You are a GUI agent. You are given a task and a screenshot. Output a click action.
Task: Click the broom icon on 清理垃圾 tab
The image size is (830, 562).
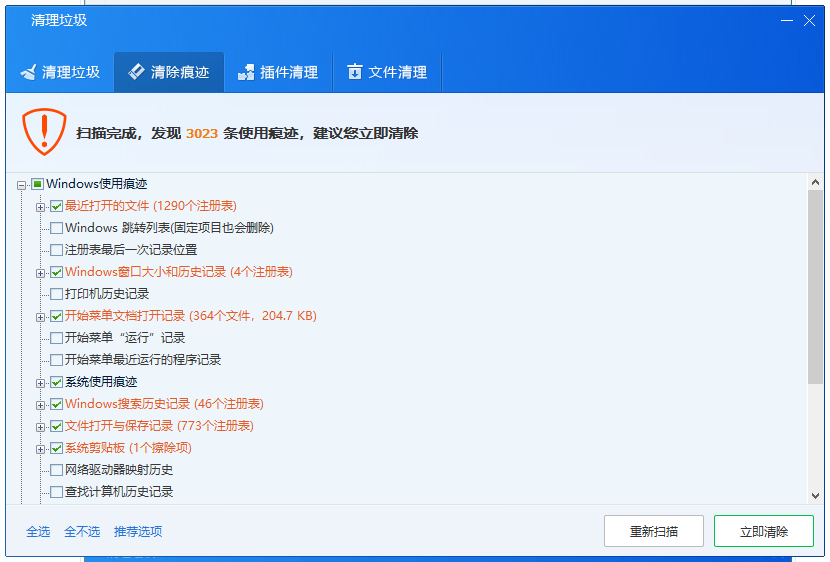click(x=28, y=72)
